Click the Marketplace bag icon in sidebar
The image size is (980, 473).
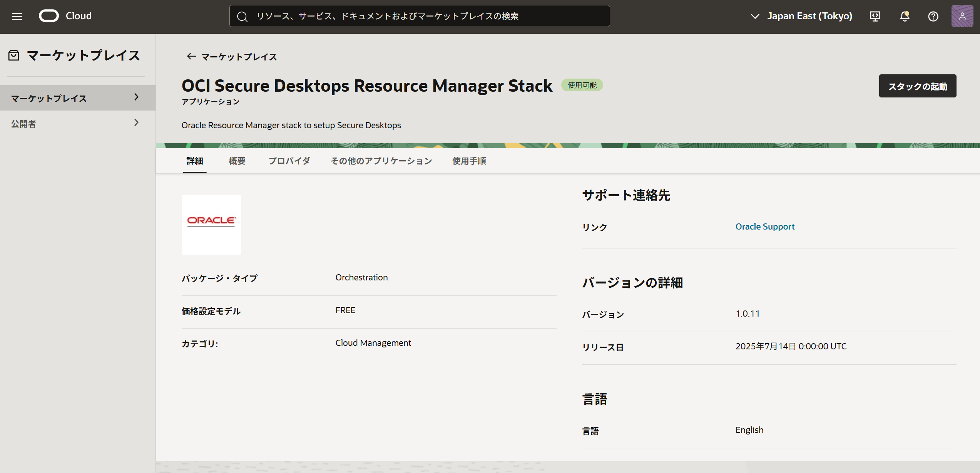(13, 55)
